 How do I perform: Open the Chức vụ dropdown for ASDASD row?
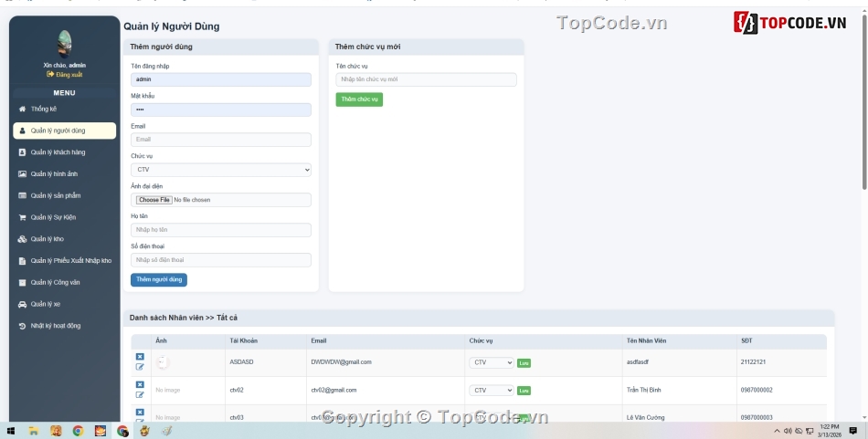[x=492, y=362]
